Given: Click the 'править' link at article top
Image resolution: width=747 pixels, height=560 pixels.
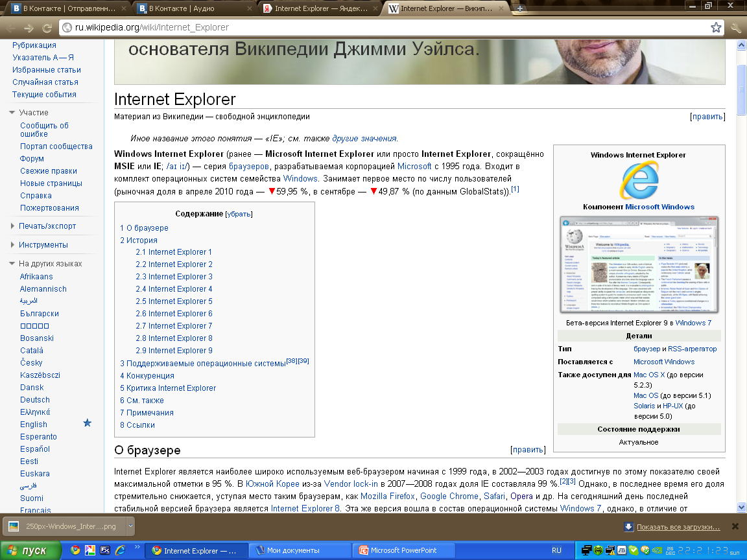Looking at the screenshot, I should pos(707,117).
